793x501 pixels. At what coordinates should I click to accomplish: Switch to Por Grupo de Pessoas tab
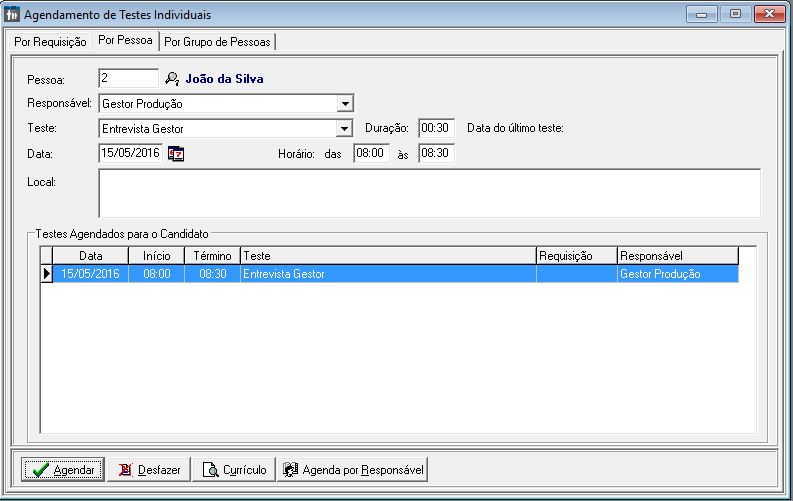click(x=217, y=42)
